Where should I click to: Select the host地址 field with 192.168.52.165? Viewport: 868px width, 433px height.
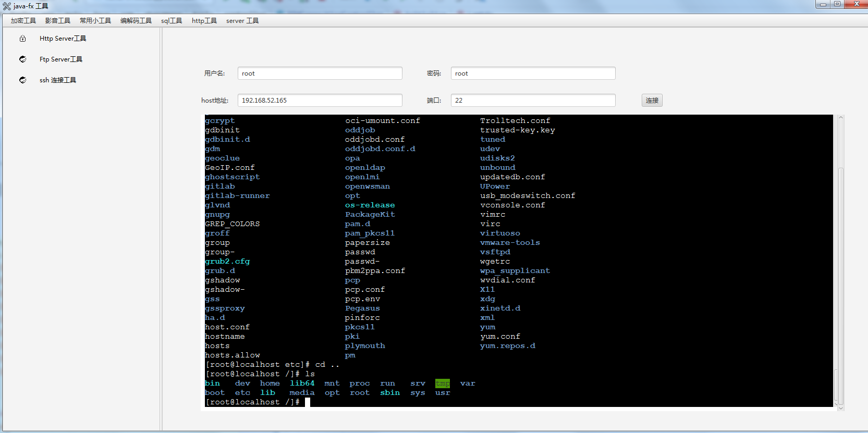click(320, 101)
